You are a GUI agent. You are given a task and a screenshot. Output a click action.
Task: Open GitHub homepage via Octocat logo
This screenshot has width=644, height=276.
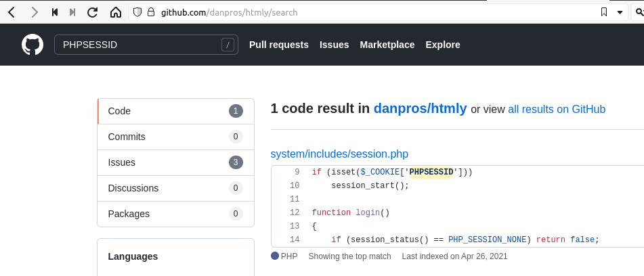click(x=33, y=45)
